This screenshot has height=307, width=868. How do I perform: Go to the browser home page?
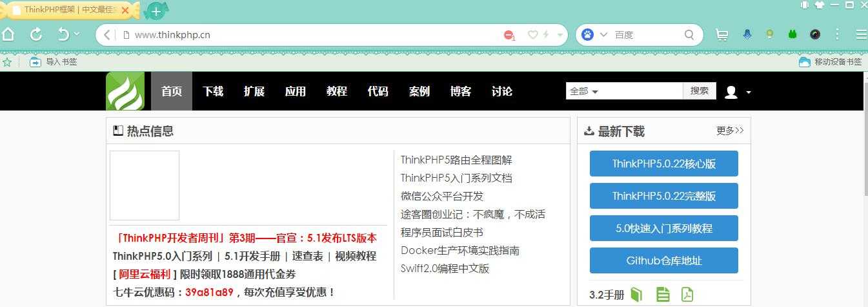pos(8,34)
